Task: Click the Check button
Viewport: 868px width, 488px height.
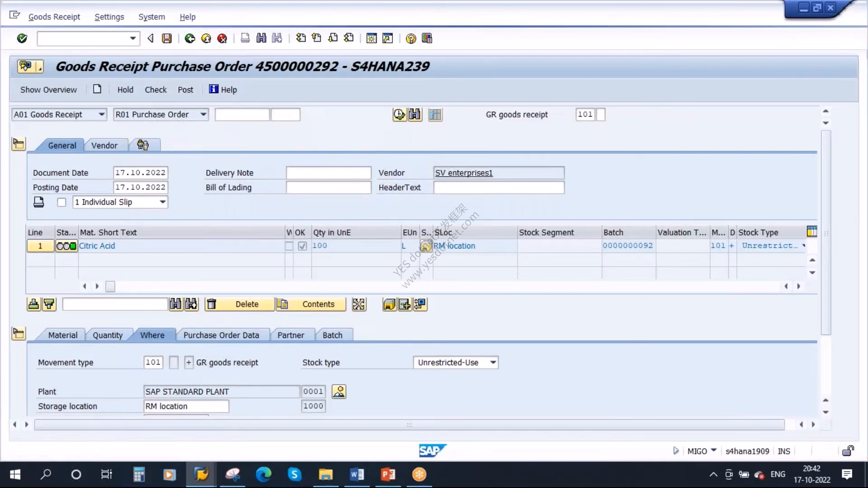Action: 156,89
